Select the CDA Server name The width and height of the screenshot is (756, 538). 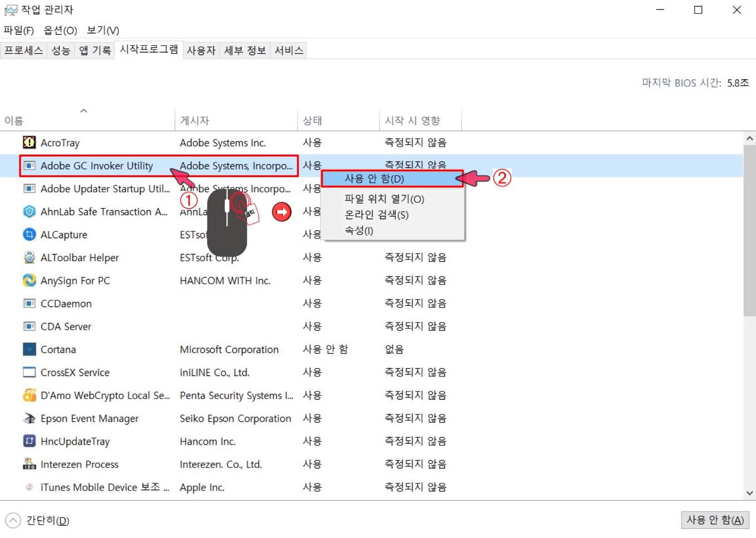[x=66, y=326]
